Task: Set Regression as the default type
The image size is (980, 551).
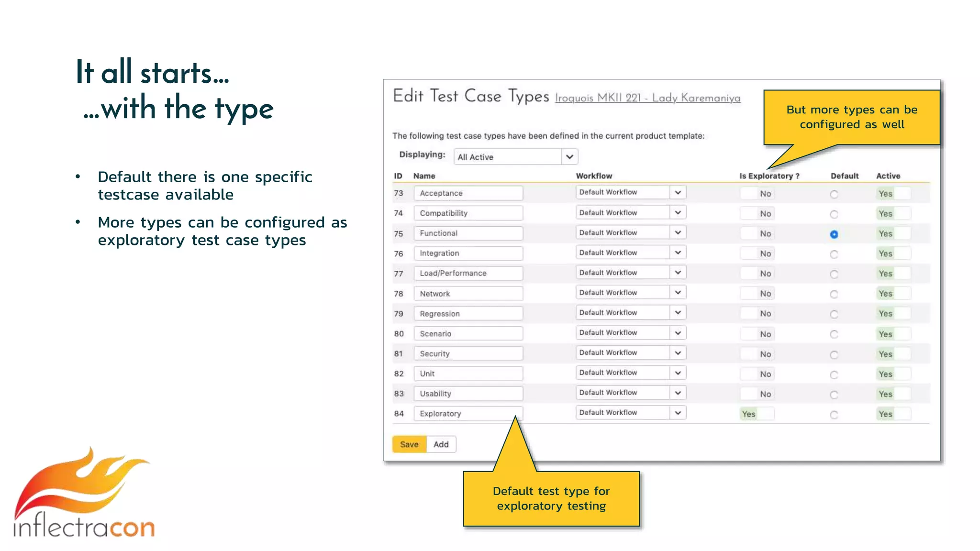Action: pyautogui.click(x=834, y=314)
